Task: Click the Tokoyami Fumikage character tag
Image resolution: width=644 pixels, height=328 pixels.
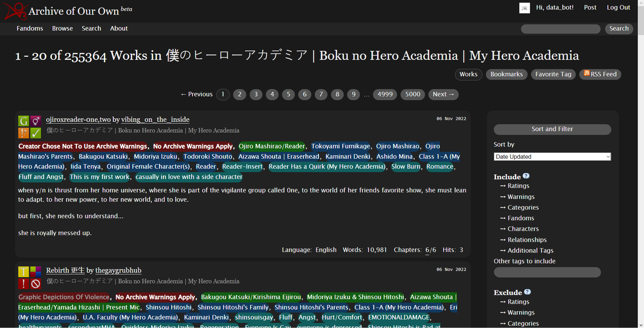Action: tap(341, 146)
